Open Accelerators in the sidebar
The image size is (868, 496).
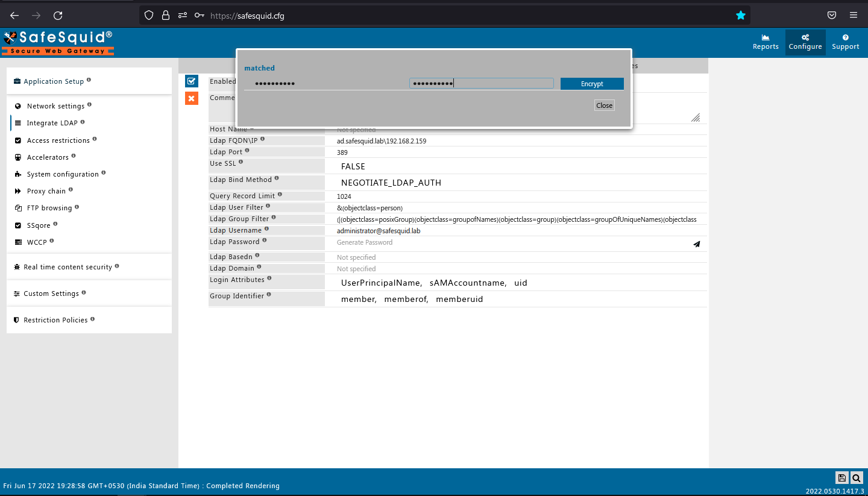click(48, 157)
